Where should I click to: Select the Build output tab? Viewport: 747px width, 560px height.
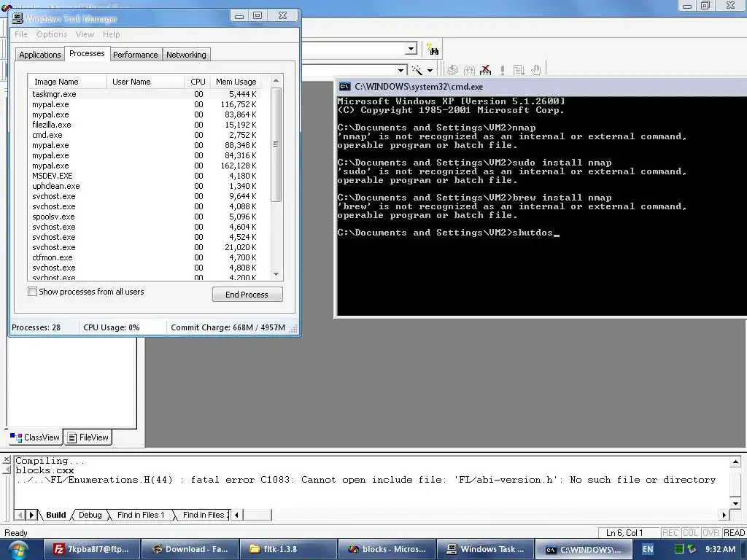(x=55, y=515)
